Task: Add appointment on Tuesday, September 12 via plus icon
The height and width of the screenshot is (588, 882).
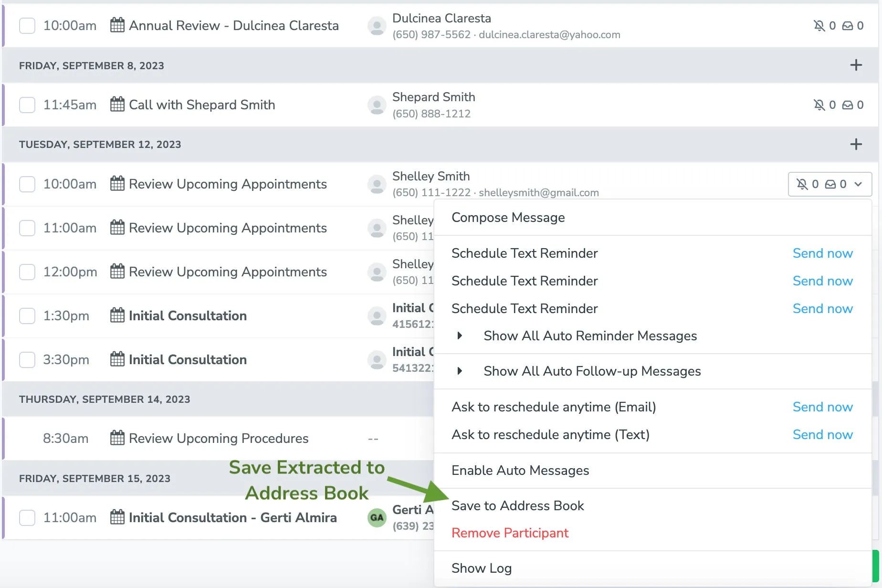Action: click(x=856, y=144)
